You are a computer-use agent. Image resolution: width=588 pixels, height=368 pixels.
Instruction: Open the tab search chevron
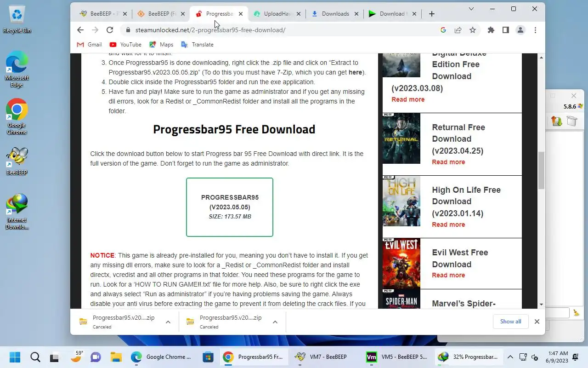[x=471, y=9]
